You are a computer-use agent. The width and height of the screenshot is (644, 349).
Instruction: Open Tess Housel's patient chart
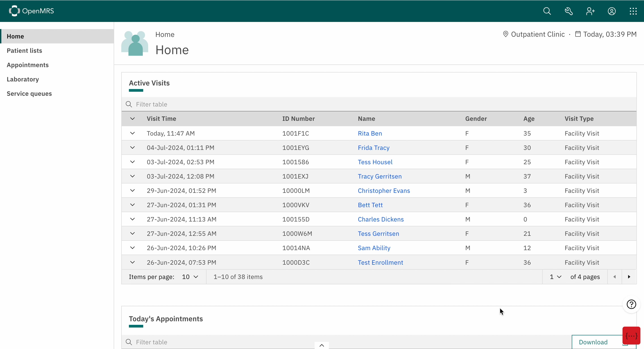click(x=375, y=162)
